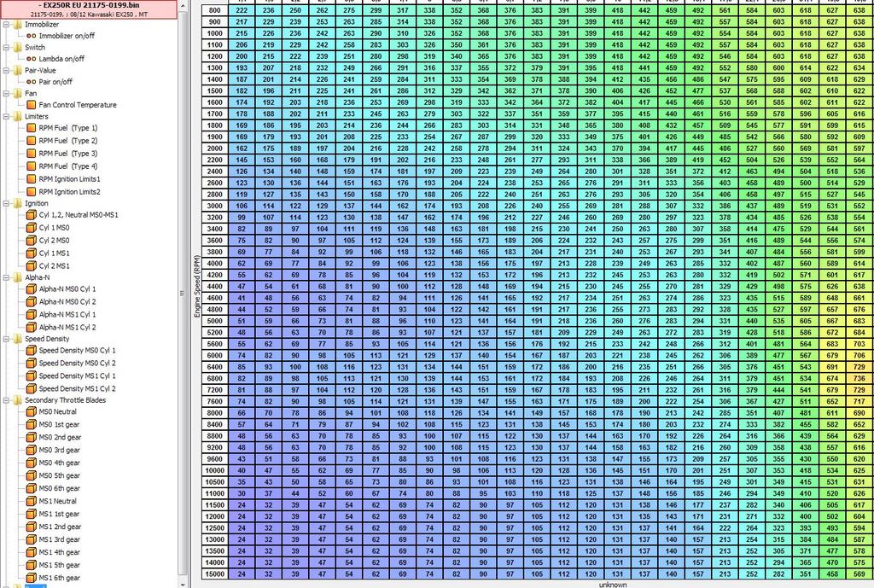
Task: Open Alpha-N MS0 Cyl 1 cube icon
Action: pos(32,288)
